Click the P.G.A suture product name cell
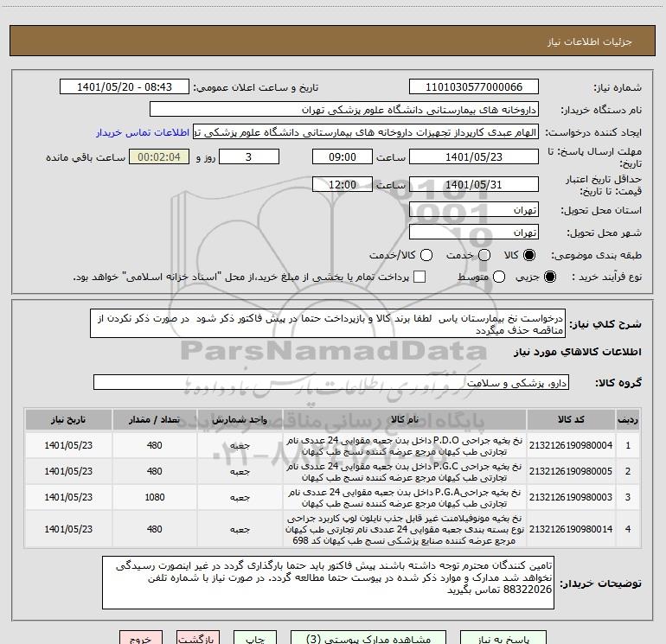 [405, 498]
